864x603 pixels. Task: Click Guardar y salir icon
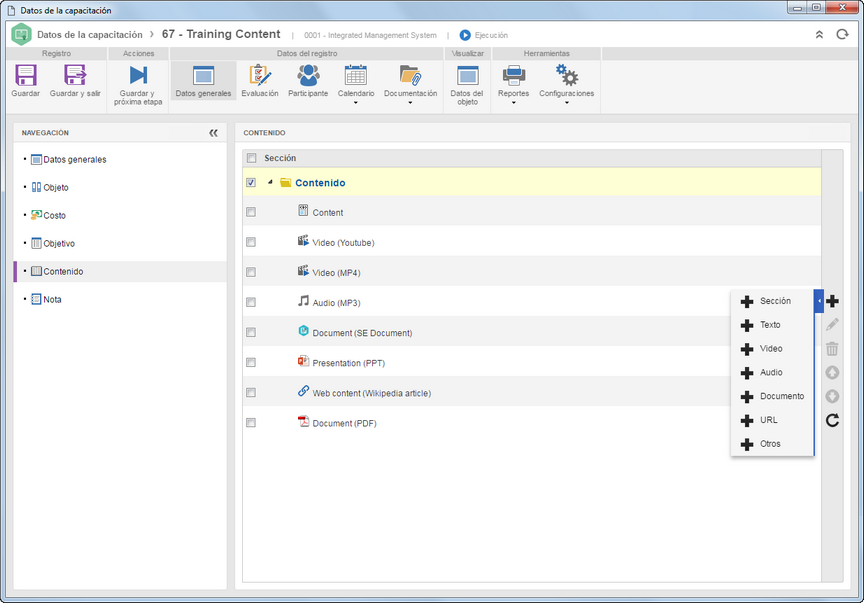[x=75, y=76]
